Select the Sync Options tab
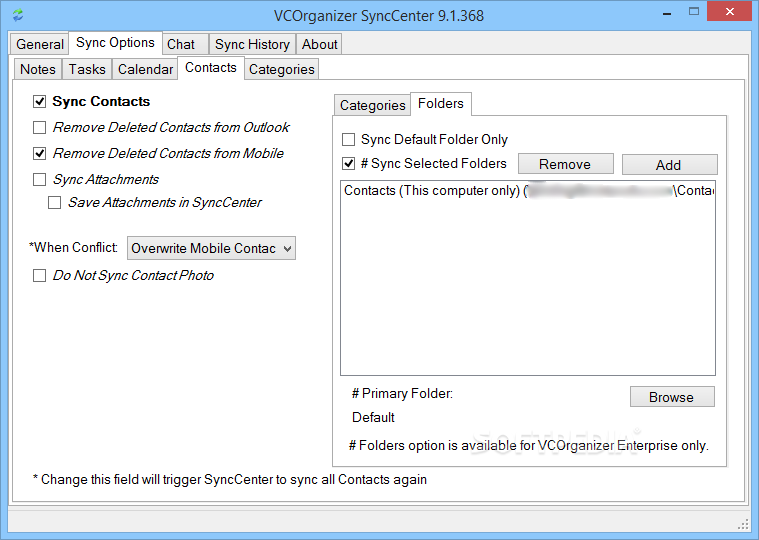759x540 pixels. 115,43
